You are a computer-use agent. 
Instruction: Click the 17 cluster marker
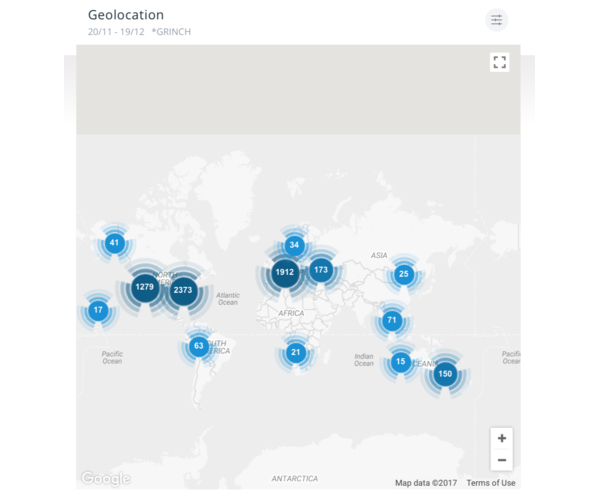(x=98, y=310)
